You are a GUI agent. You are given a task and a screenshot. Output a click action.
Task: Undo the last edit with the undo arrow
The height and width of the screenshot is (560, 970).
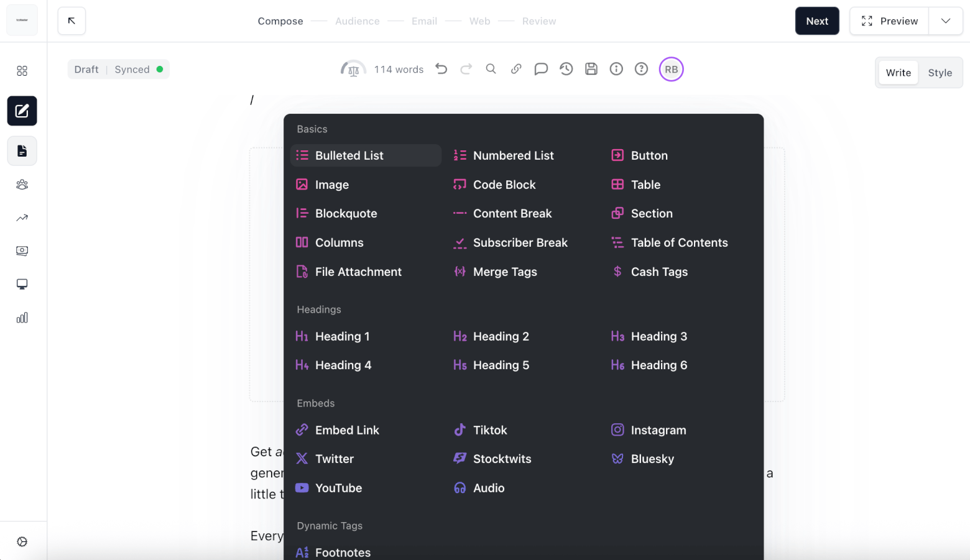[x=441, y=69]
